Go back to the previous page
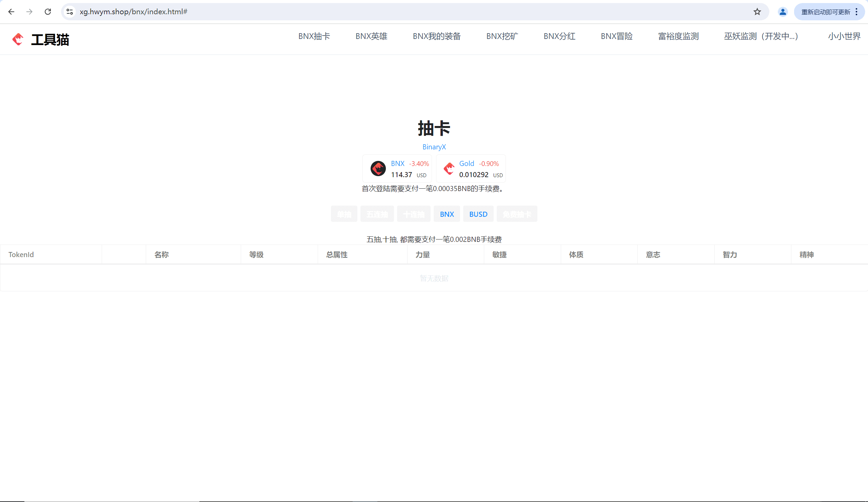 (12, 12)
